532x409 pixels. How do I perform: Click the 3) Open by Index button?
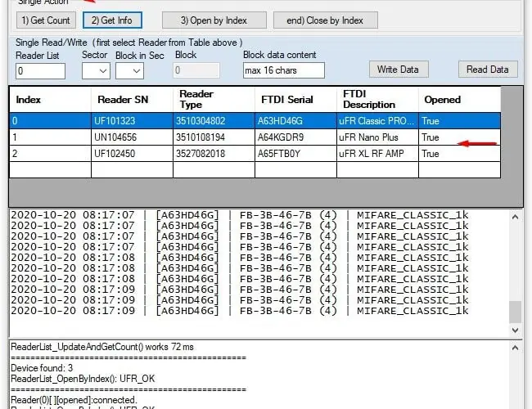click(x=214, y=20)
